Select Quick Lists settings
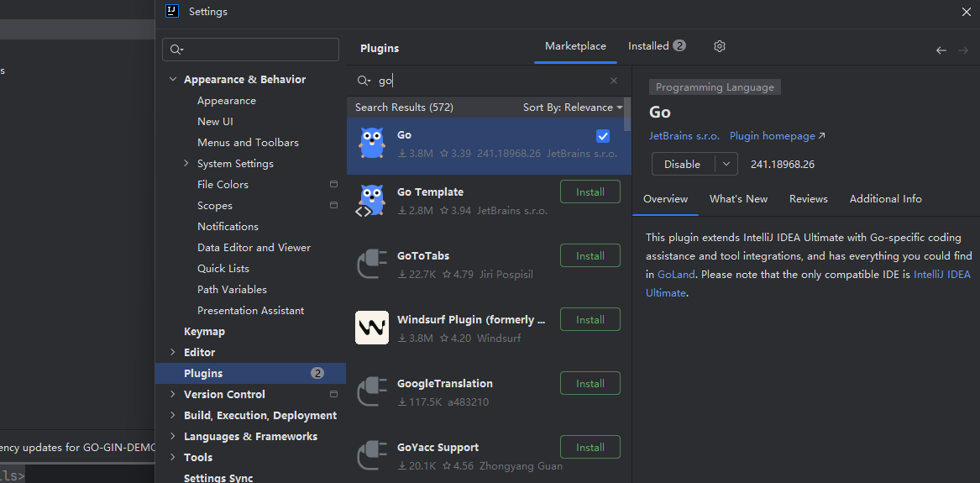The height and width of the screenshot is (483, 980). click(x=223, y=268)
